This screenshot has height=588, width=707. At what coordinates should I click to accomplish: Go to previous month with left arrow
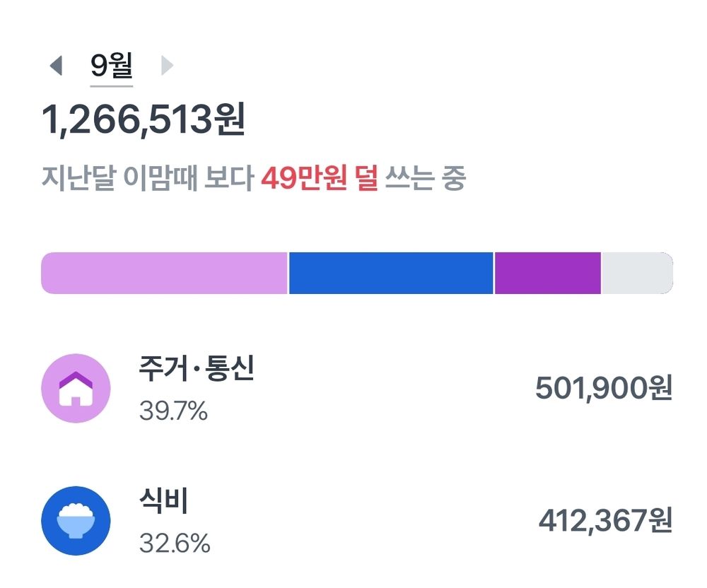(56, 66)
